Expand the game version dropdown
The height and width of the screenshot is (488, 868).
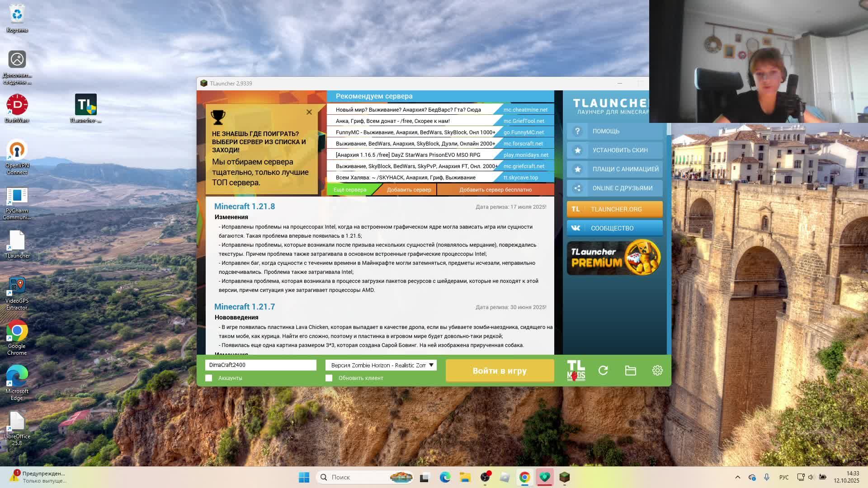click(431, 365)
